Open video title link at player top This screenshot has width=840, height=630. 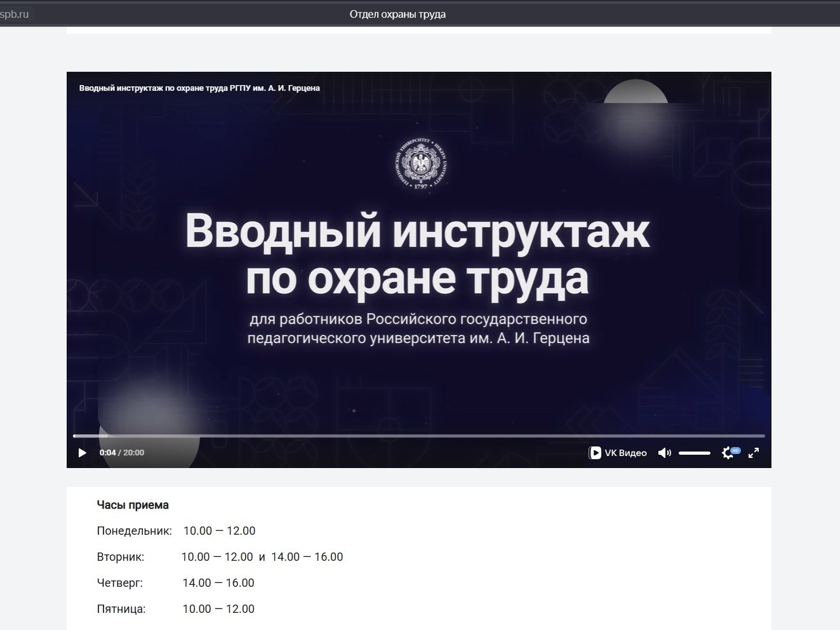[x=199, y=88]
